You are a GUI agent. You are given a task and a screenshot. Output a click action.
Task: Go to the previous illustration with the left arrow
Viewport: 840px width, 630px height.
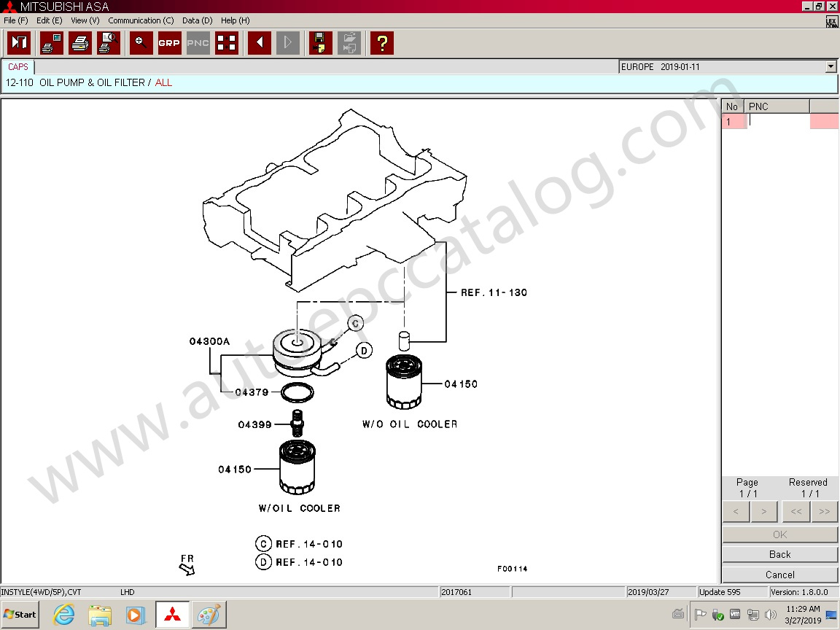click(260, 43)
